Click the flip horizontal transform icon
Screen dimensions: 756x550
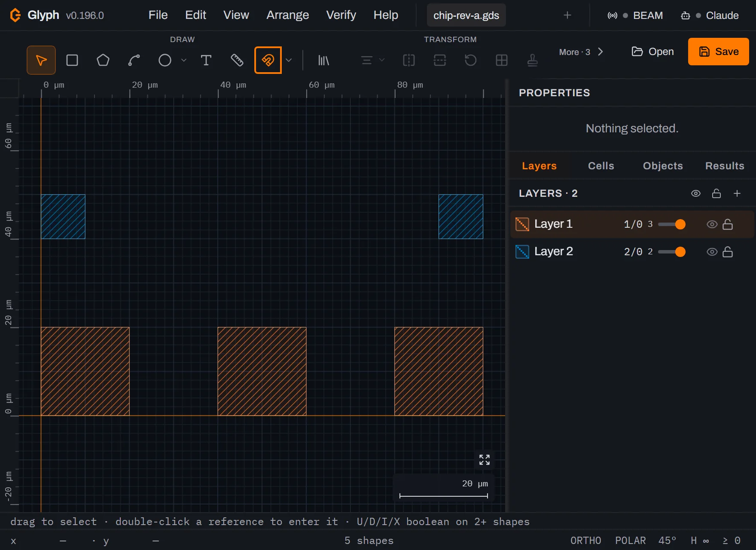click(x=409, y=60)
